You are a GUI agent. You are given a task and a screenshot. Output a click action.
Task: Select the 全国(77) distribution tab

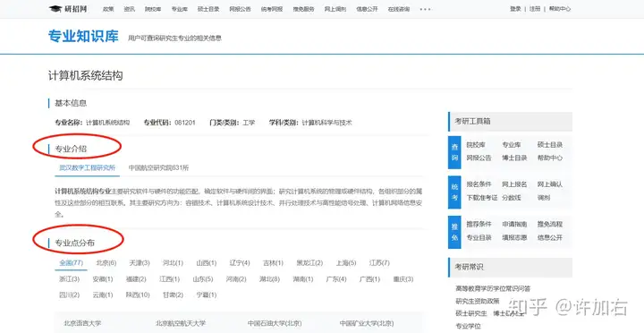[71, 262]
